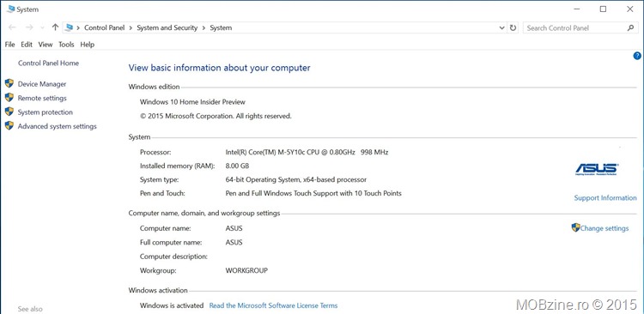
Task: Click the 'Windows edition' section label
Action: point(154,87)
